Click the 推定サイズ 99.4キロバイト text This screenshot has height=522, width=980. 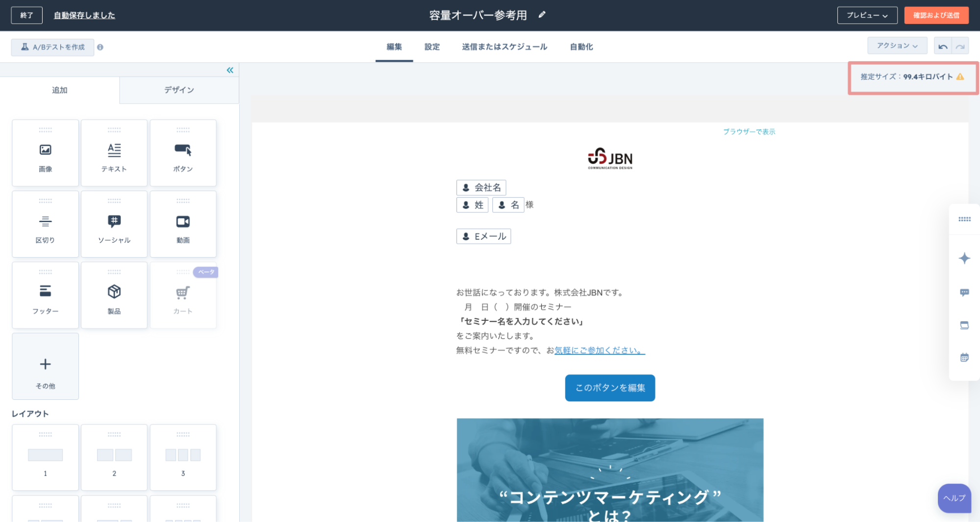coord(906,77)
